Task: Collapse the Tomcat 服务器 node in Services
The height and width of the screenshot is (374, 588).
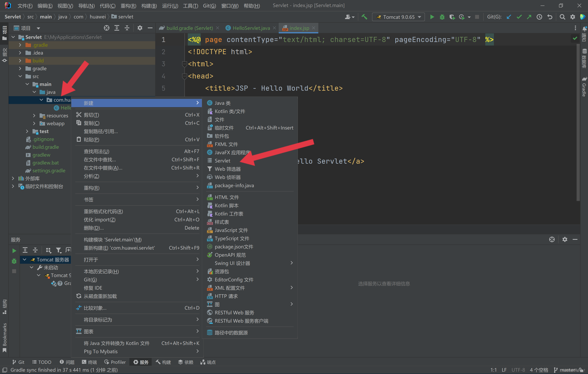Action: 24,260
